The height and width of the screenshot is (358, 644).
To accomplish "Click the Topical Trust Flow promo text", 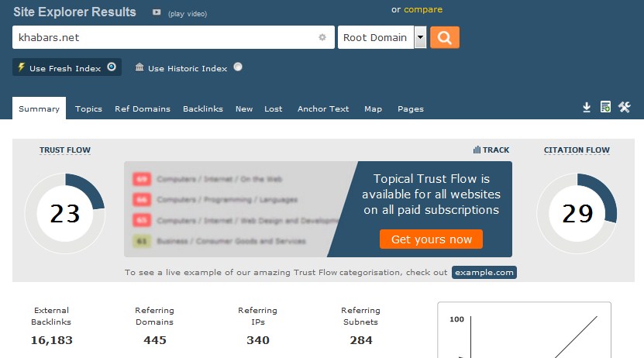I will pyautogui.click(x=431, y=194).
